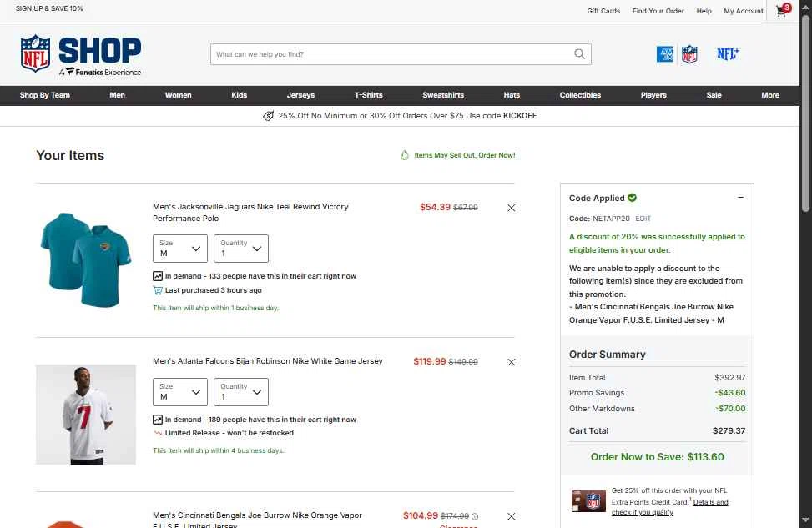Click the in-demand trend icon for Jaguars polo

(158, 276)
